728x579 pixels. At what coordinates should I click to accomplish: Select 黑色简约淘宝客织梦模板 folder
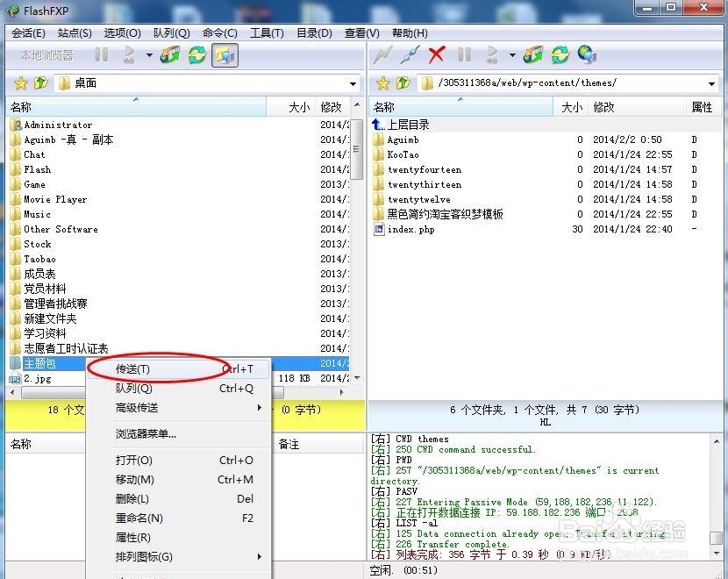(545, 214)
